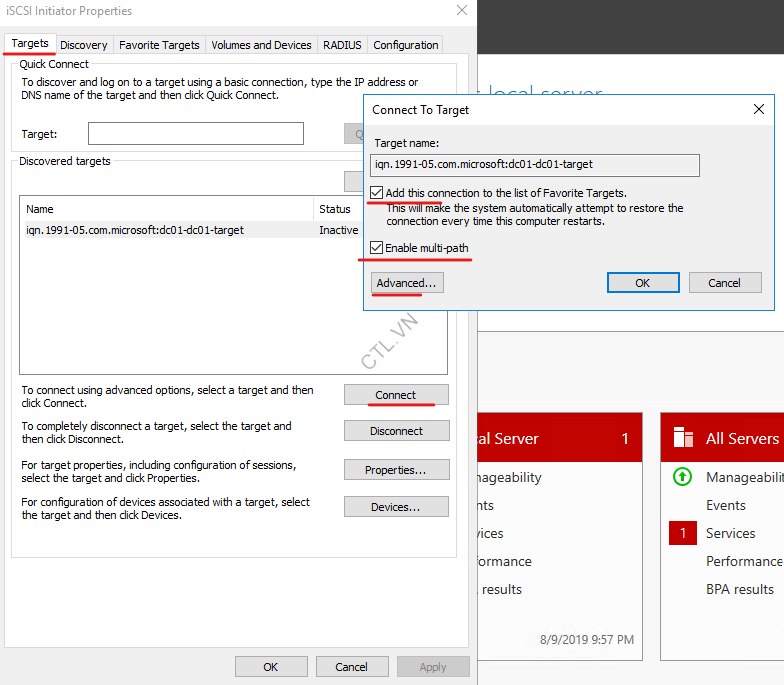
Task: Click the All Servers tile icon
Action: coord(683,438)
